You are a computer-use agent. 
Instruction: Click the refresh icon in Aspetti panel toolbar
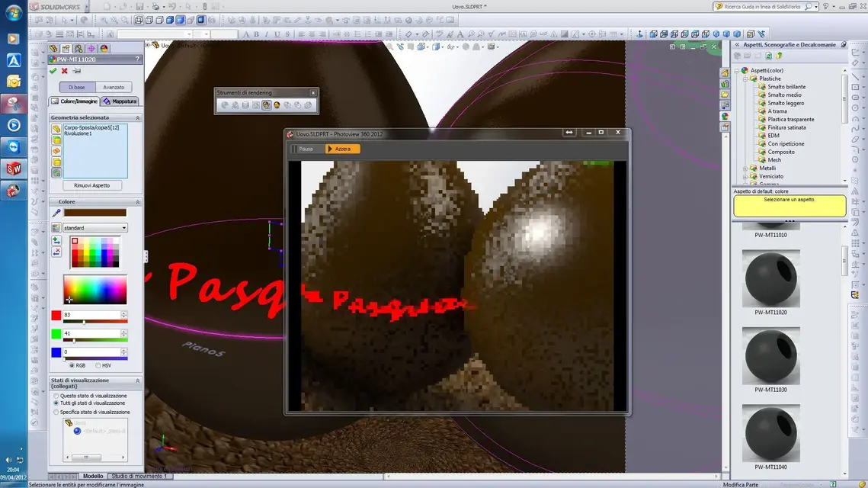point(768,56)
